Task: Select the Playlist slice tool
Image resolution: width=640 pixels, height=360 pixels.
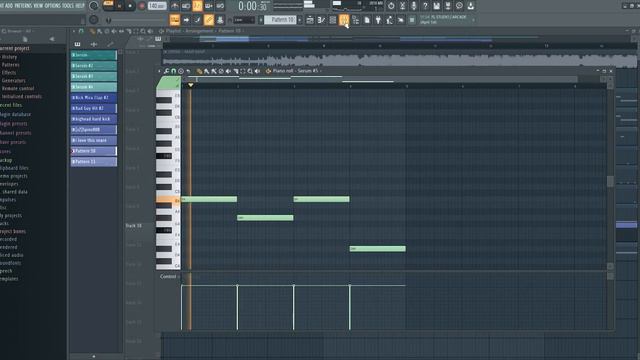Action: [129, 31]
